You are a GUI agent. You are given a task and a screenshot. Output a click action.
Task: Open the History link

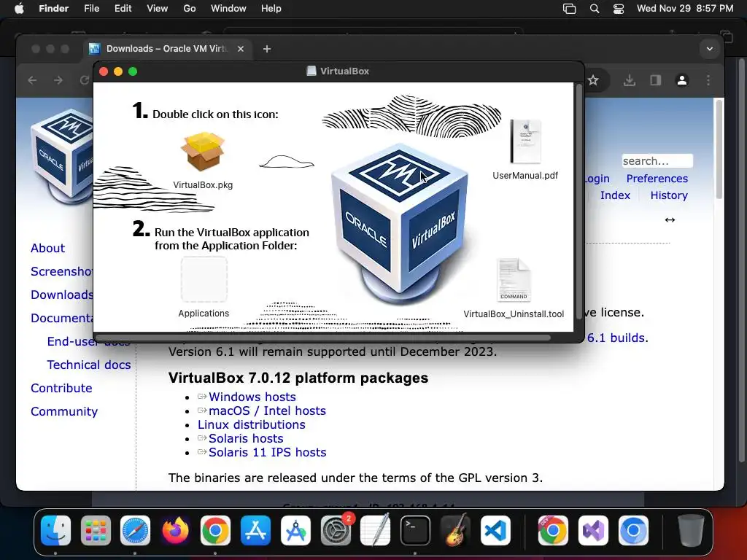point(669,195)
